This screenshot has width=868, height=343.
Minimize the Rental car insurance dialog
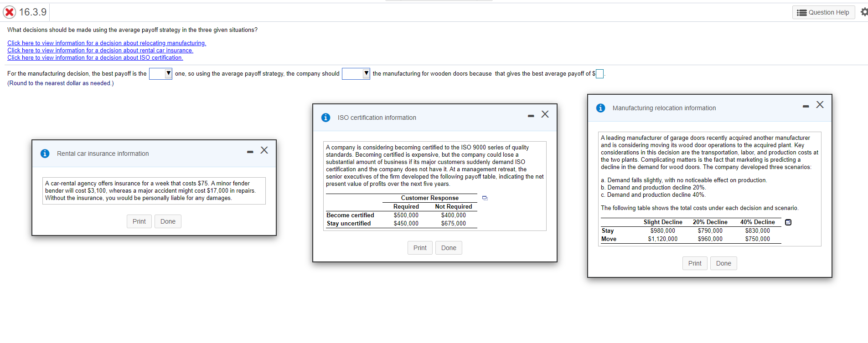tap(250, 152)
